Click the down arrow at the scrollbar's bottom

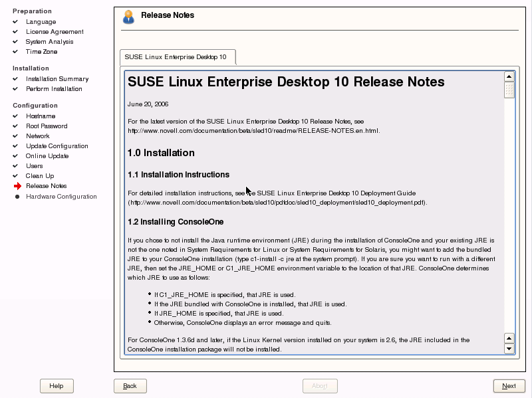[509, 349]
